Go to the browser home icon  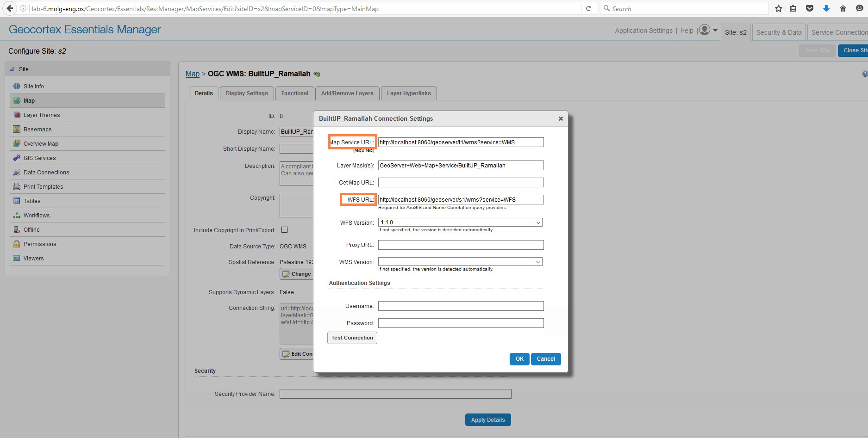pos(843,8)
